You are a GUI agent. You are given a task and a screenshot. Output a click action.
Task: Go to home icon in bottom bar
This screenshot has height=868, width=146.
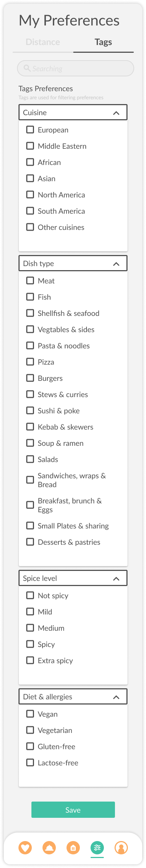73,848
